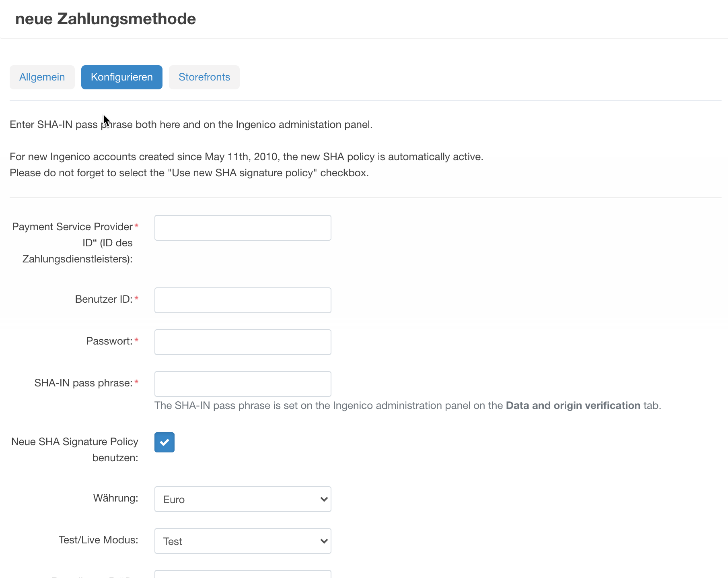
Task: Click the 'Enter SHA-IN pass phrase both here' line
Action: point(191,124)
